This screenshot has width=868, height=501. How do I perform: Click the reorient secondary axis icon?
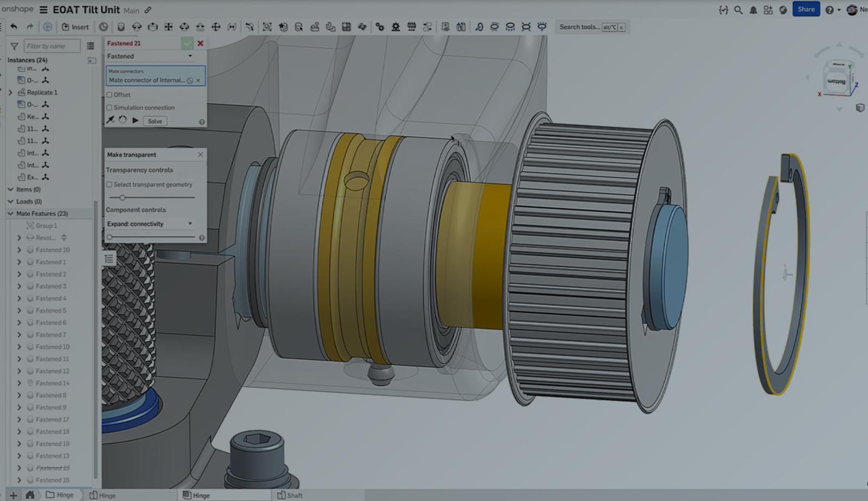tap(123, 121)
